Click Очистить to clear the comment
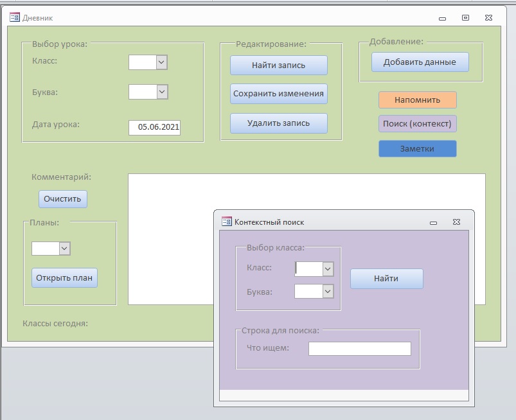 [x=63, y=199]
